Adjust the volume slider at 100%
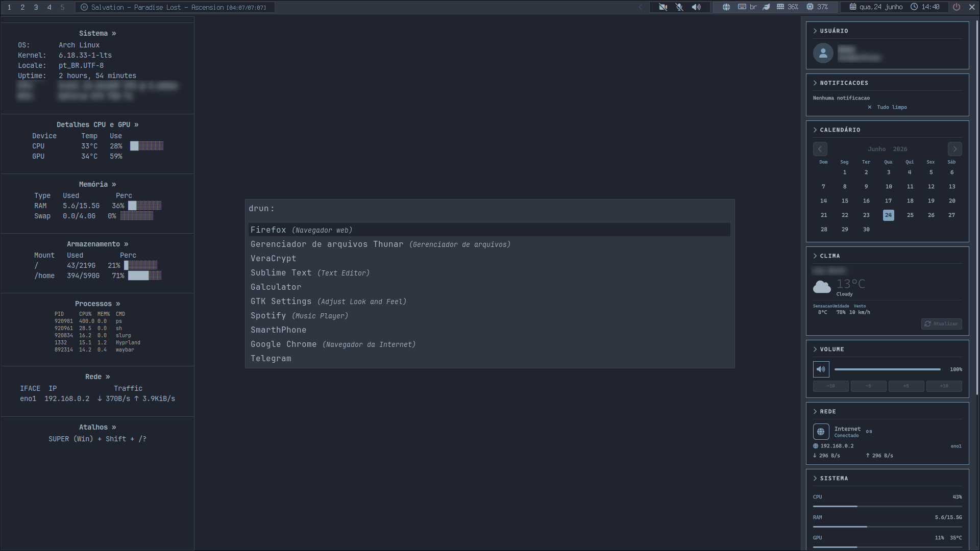Image resolution: width=980 pixels, height=551 pixels. pos(888,369)
